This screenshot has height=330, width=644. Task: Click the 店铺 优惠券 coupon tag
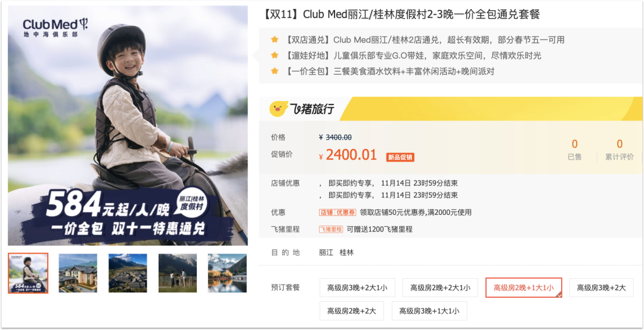tap(338, 212)
